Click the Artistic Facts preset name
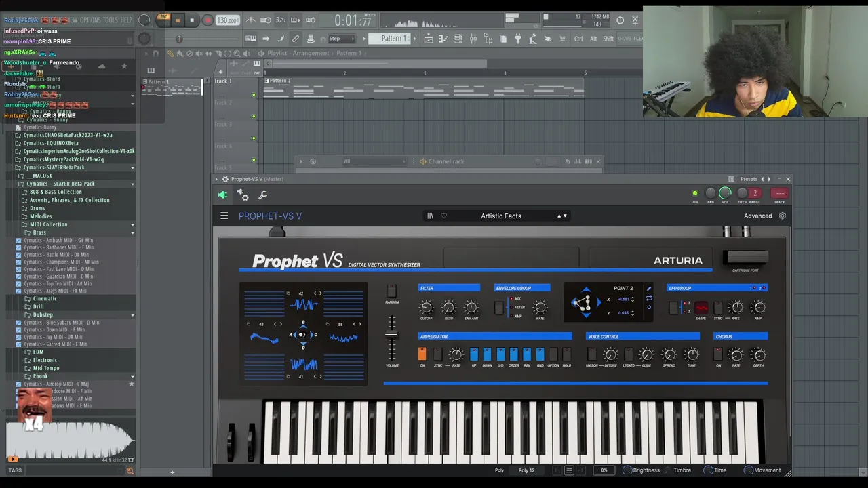 tap(501, 216)
